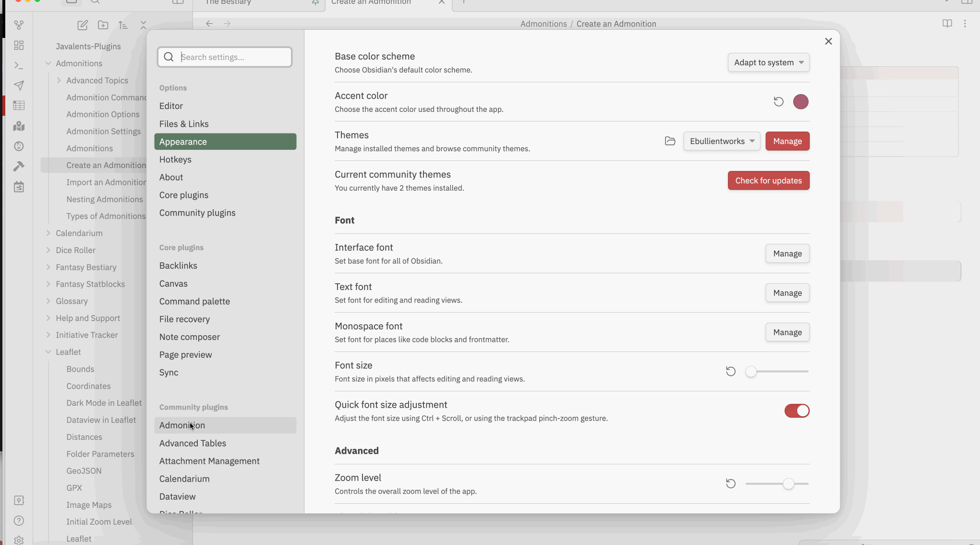The height and width of the screenshot is (545, 980).
Task: Open settings gear in ribbon
Action: click(19, 540)
